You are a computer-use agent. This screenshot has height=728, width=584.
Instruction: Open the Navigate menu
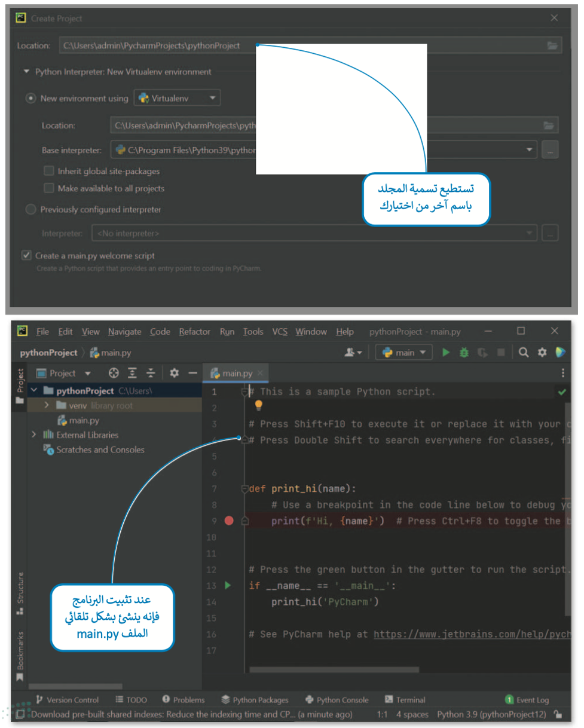click(124, 332)
